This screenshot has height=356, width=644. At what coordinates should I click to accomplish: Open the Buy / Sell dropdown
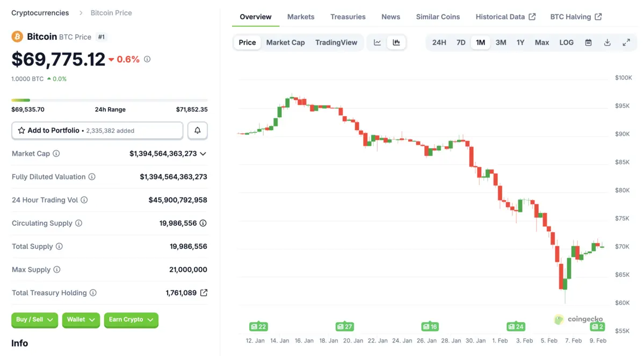click(34, 320)
